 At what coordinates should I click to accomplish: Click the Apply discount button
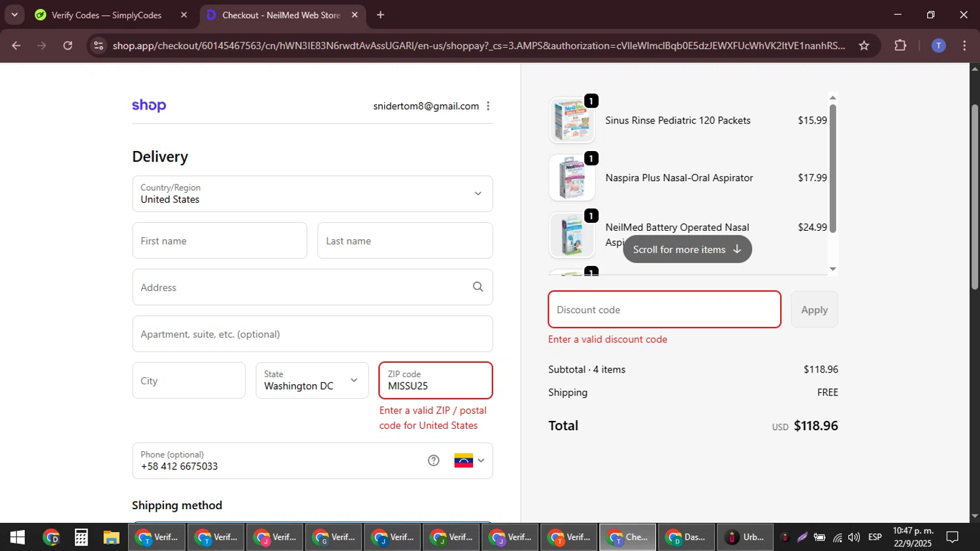point(814,309)
